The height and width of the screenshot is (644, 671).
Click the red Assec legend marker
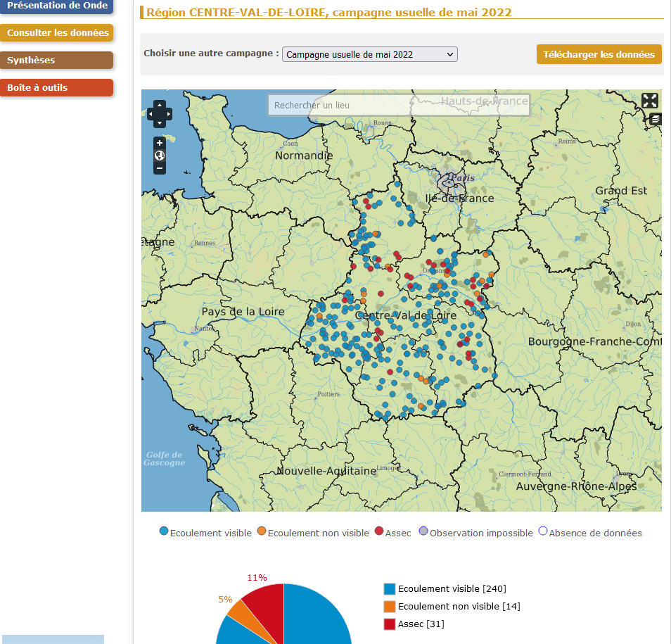pyautogui.click(x=378, y=531)
